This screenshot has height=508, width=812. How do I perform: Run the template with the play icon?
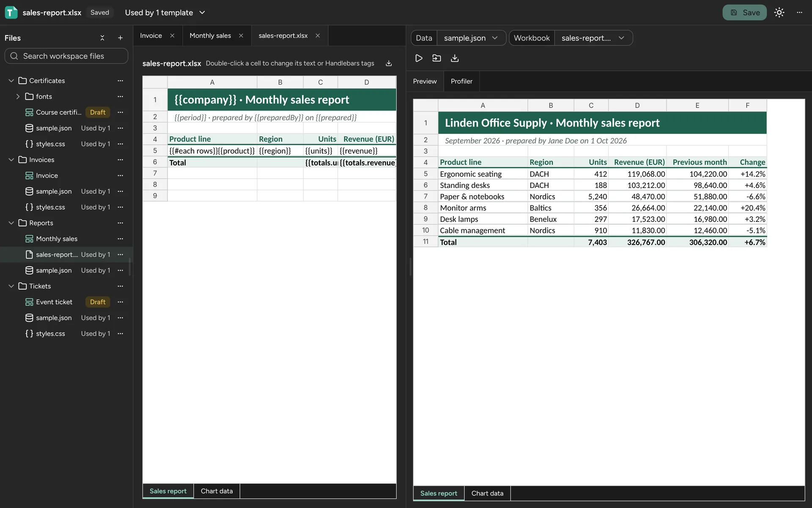tap(419, 58)
